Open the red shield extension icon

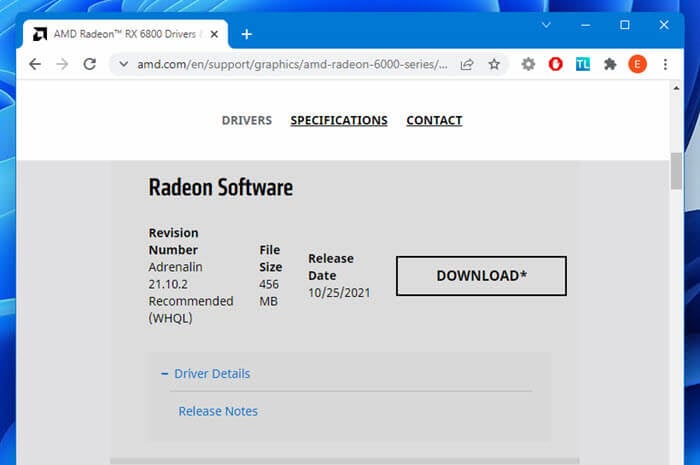pyautogui.click(x=555, y=64)
